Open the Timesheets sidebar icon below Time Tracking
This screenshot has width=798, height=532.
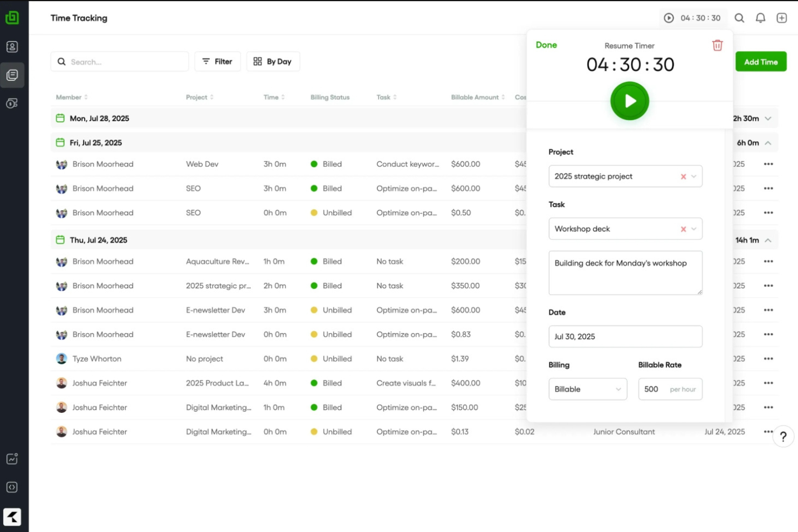click(x=12, y=103)
